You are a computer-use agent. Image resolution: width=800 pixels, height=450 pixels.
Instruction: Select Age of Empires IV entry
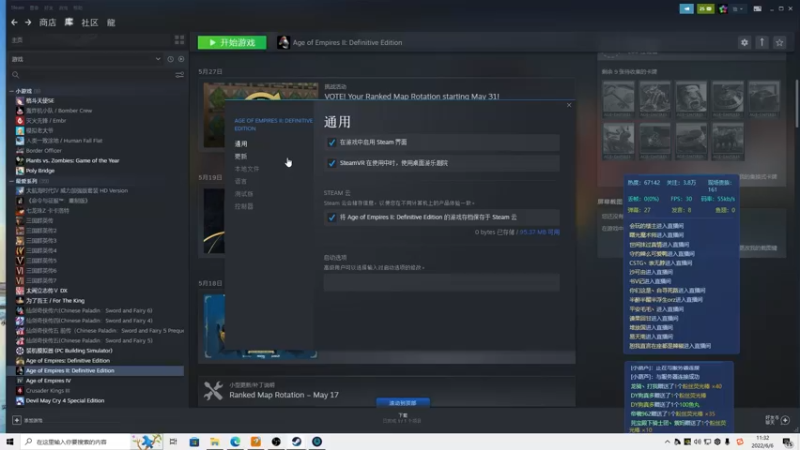[48, 381]
